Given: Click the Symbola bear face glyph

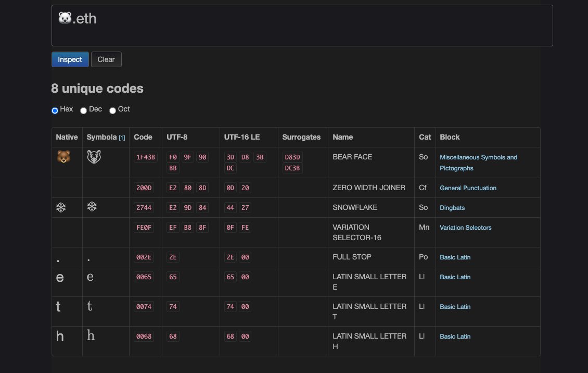Looking at the screenshot, I should 93,156.
